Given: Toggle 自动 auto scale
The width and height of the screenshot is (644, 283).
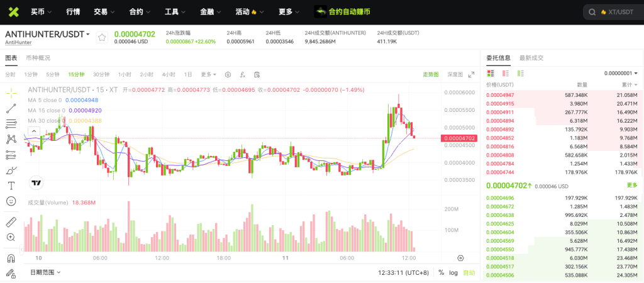Looking at the screenshot, I should tap(469, 272).
